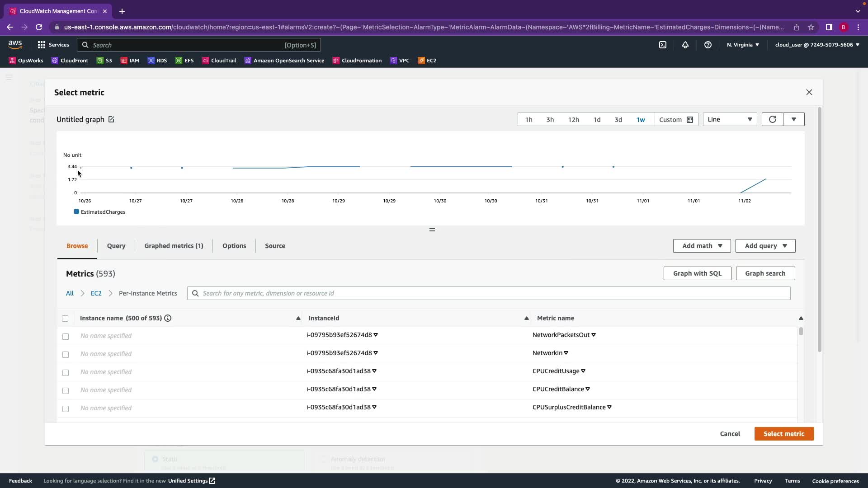
Task: Edit the Untitled graph title pencil icon
Action: (x=111, y=119)
